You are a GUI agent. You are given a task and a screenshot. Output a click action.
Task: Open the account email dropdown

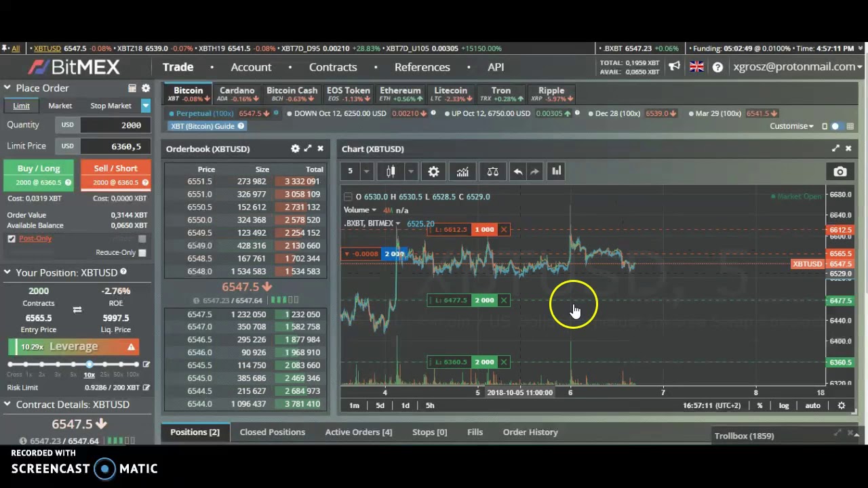[x=797, y=66]
